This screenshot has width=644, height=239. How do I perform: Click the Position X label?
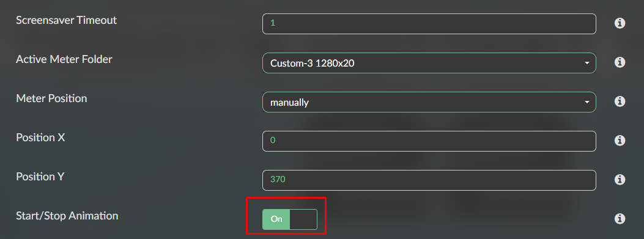coord(40,137)
